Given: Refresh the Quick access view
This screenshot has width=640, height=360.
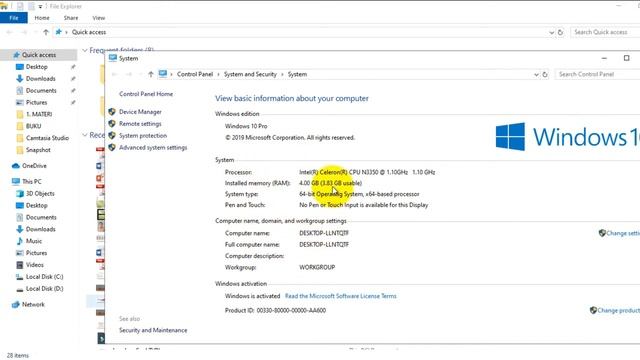Looking at the screenshot, I should [x=560, y=32].
